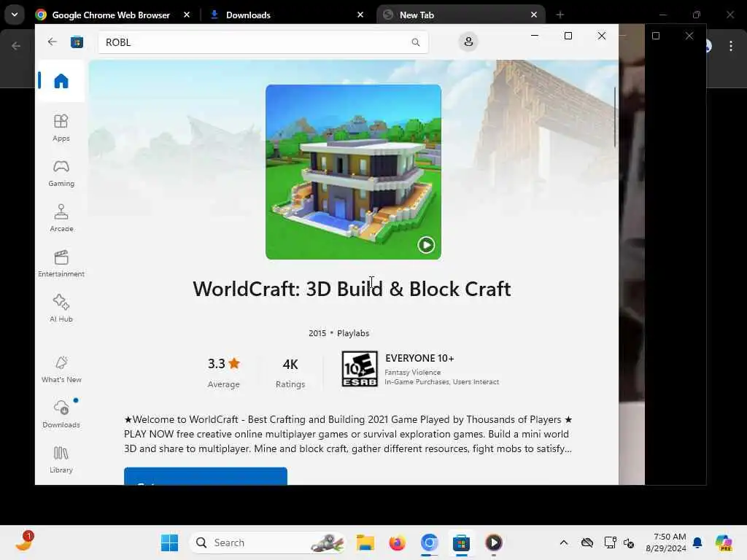Viewport: 747px width, 560px height.
Task: Open the Store user profile icon
Action: [468, 42]
